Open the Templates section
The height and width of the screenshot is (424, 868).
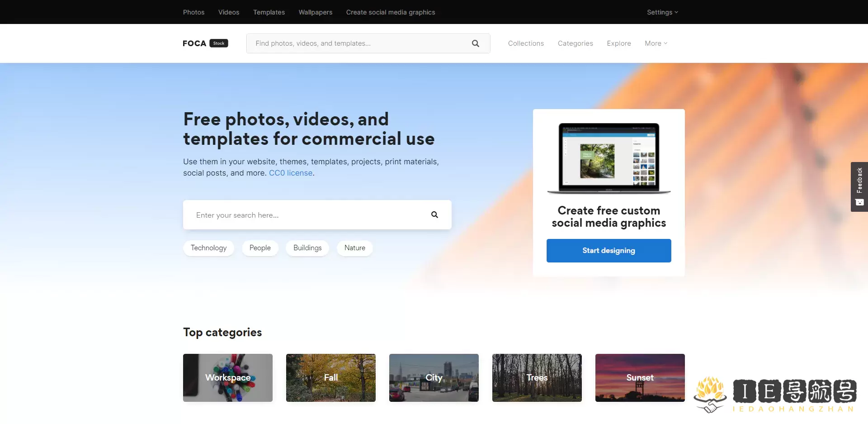coord(269,12)
